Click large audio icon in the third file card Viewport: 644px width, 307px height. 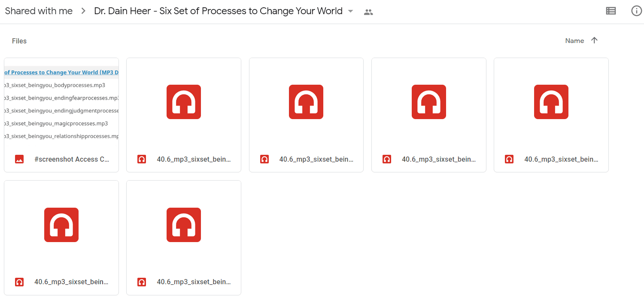(x=306, y=102)
